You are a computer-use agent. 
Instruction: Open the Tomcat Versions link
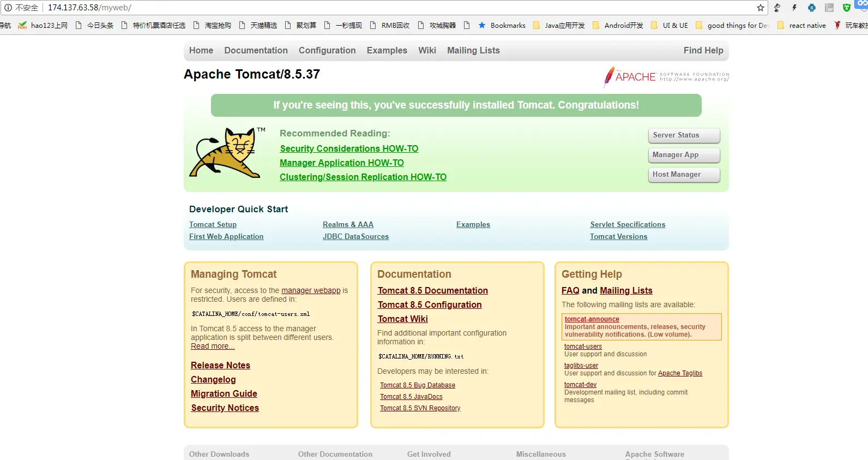click(618, 236)
